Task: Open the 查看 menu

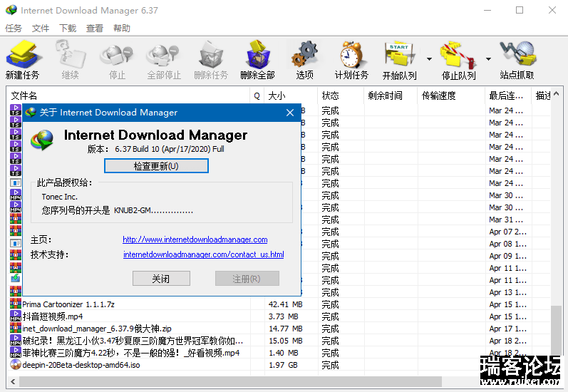Action: (x=95, y=29)
